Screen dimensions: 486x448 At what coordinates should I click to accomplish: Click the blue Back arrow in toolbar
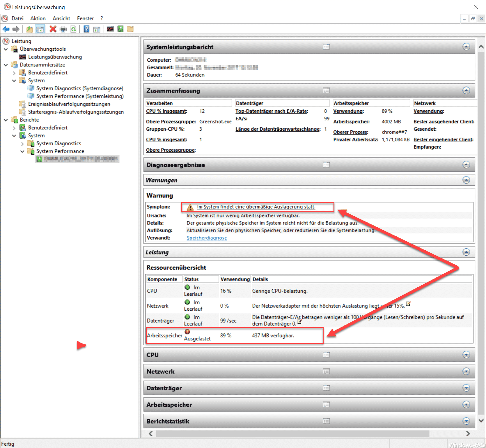pyautogui.click(x=6, y=29)
